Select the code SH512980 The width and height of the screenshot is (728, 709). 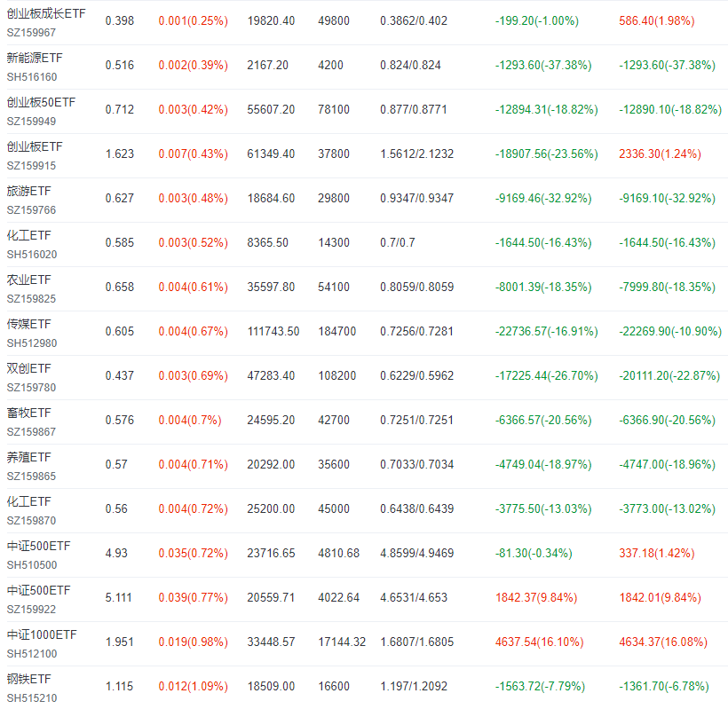tap(32, 343)
